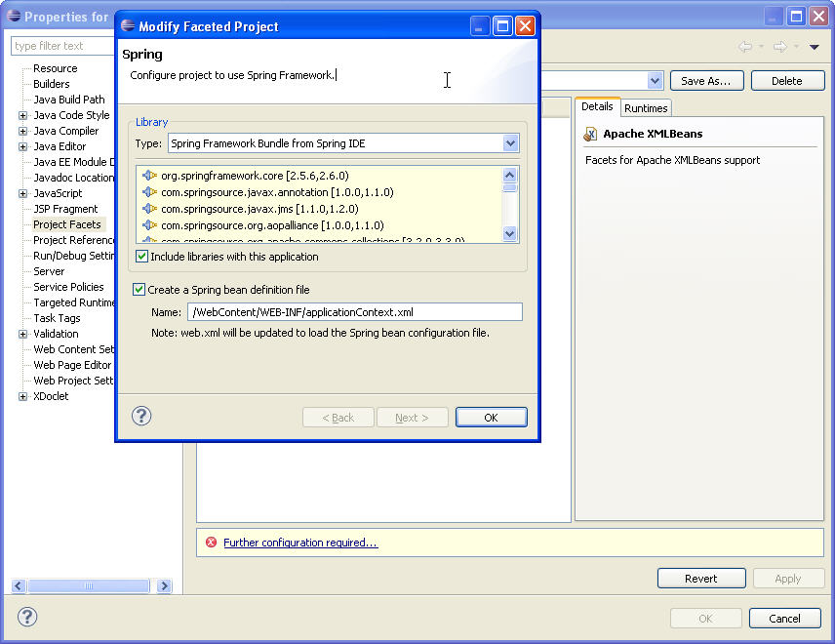Click the bundle list scroll down arrow
This screenshot has height=644, width=835.
[509, 233]
